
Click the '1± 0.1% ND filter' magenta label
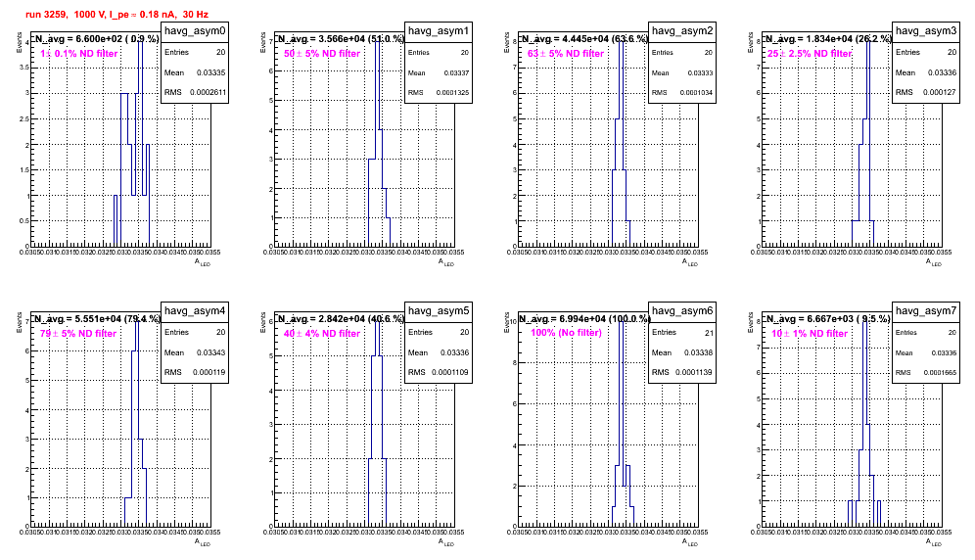(x=79, y=54)
